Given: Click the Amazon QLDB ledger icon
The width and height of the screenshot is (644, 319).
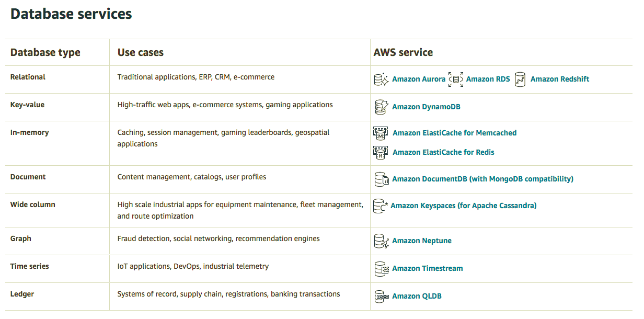Looking at the screenshot, I should click(x=382, y=297).
